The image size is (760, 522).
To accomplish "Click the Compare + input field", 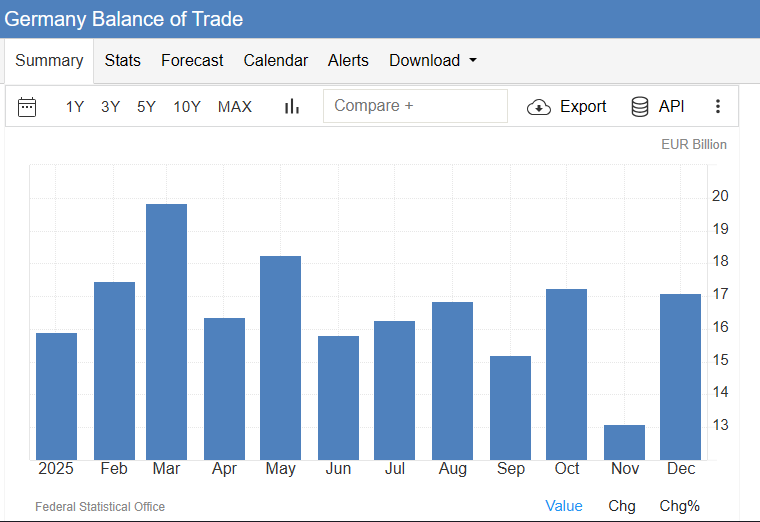I will 415,106.
